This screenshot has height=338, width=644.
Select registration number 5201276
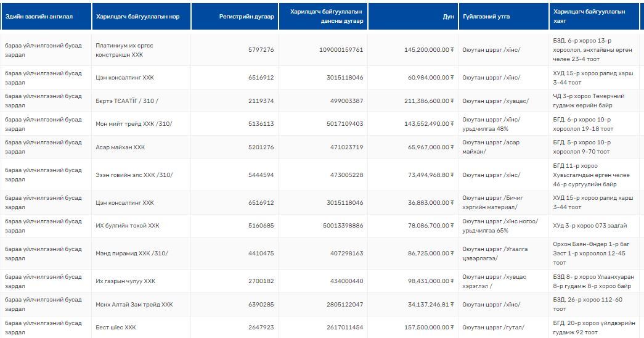click(x=261, y=147)
